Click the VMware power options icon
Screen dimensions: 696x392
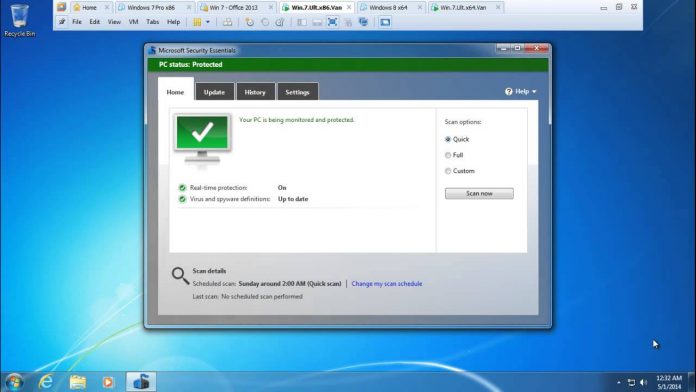coord(197,22)
